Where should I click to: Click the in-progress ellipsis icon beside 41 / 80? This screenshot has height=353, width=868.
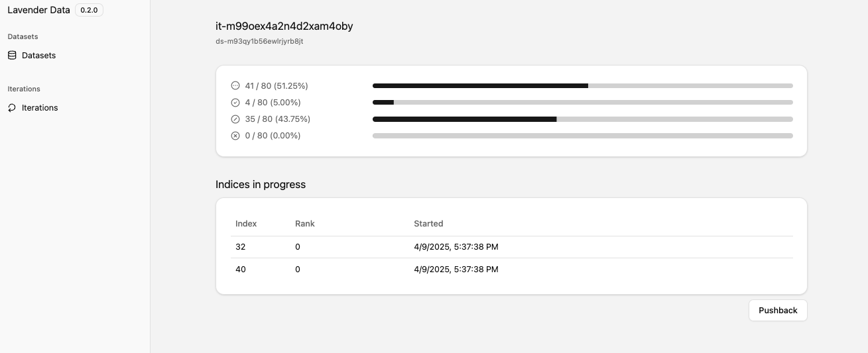(235, 86)
